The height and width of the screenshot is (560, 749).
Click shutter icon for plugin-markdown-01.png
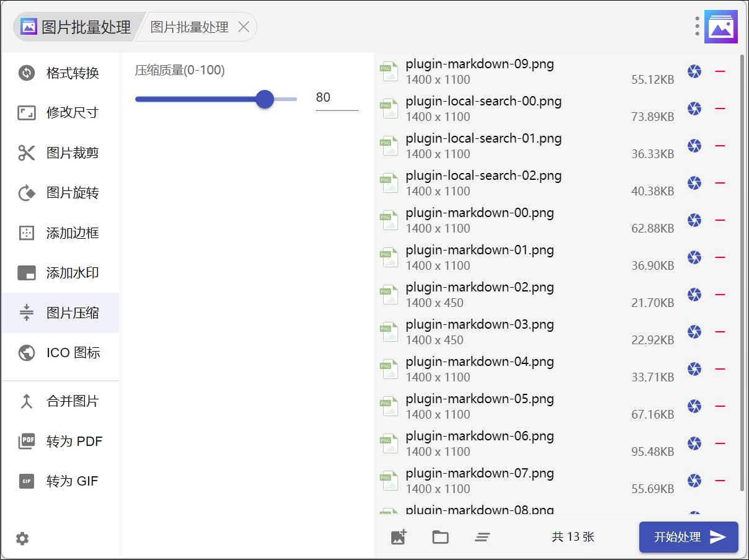click(694, 257)
